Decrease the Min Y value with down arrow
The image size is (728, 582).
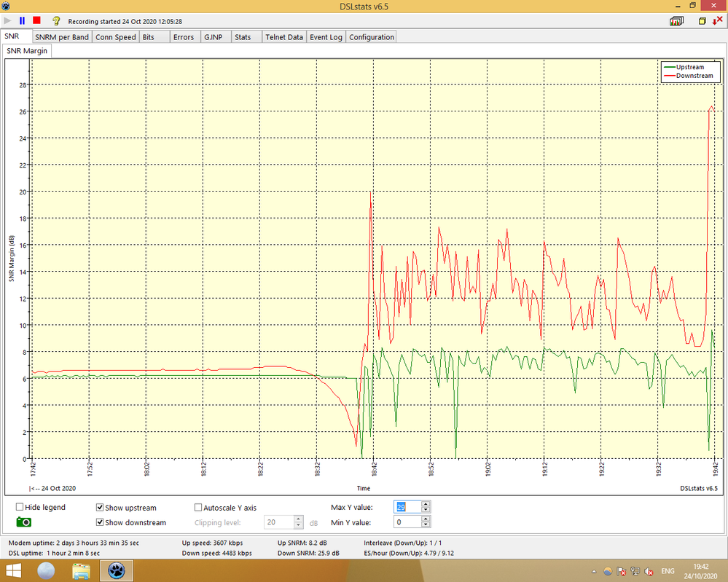(x=426, y=525)
